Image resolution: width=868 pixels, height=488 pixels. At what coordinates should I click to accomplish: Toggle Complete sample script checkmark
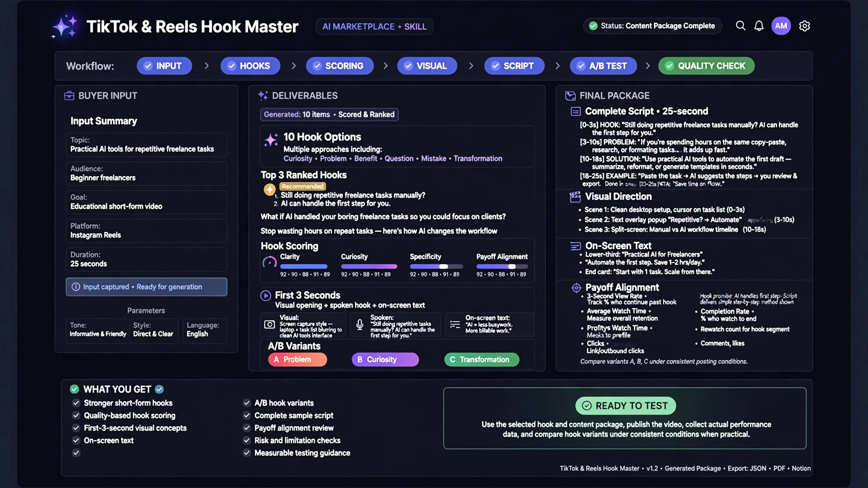[x=247, y=415]
